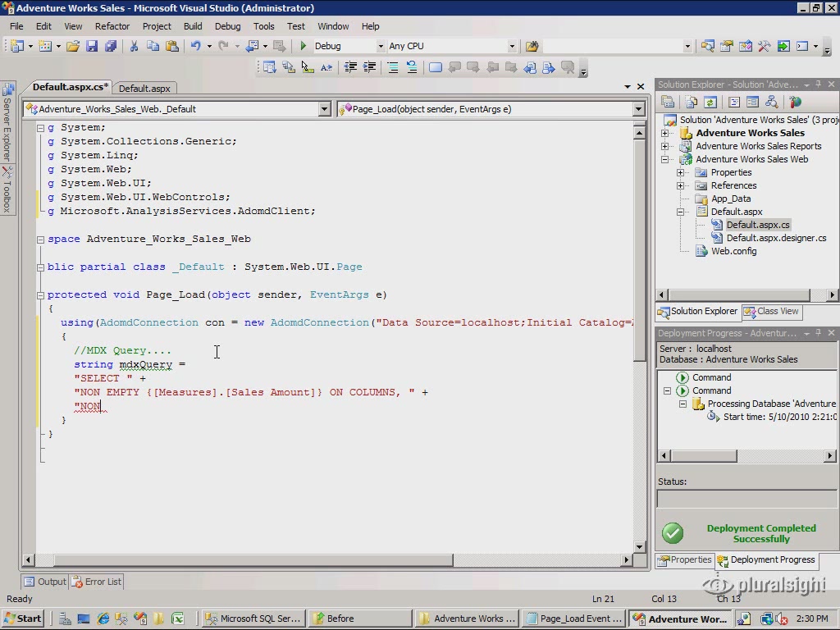Click the Decrease Line Indent icon
Screen dimensions: 840x630
(350, 67)
